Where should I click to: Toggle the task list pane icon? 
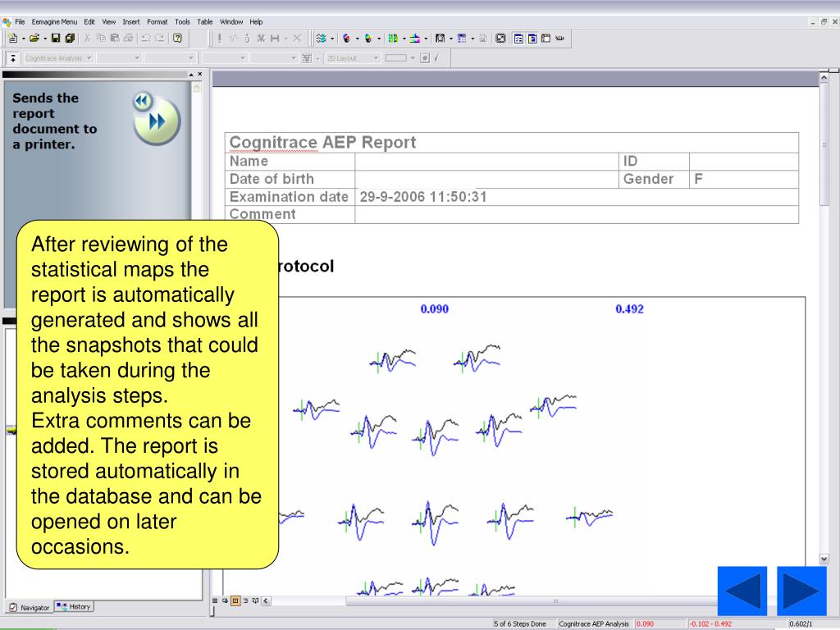coord(518,38)
